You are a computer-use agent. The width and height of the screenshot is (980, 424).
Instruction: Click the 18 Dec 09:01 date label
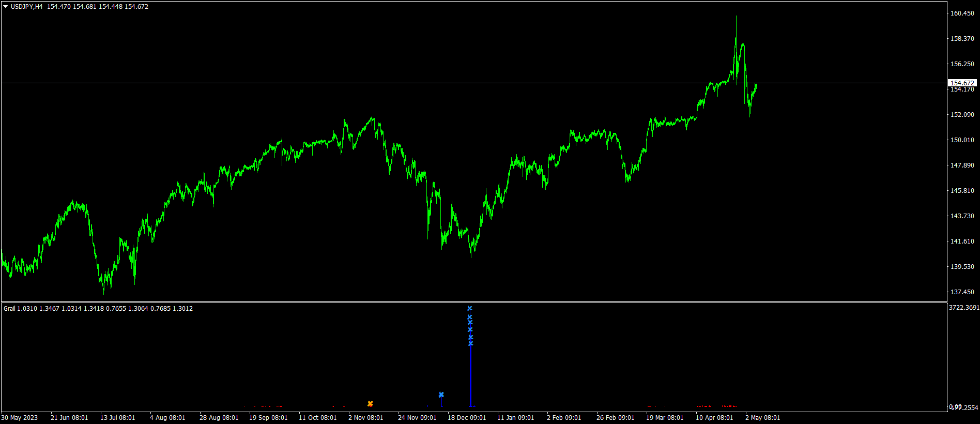[x=467, y=418]
